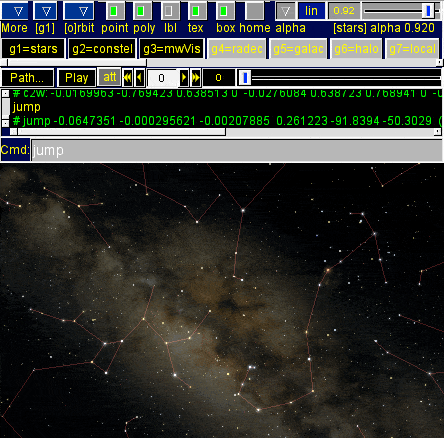Image resolution: width=444 pixels, height=438 pixels.
Task: Open the [g1] group selector dropdown
Action: tap(45, 11)
